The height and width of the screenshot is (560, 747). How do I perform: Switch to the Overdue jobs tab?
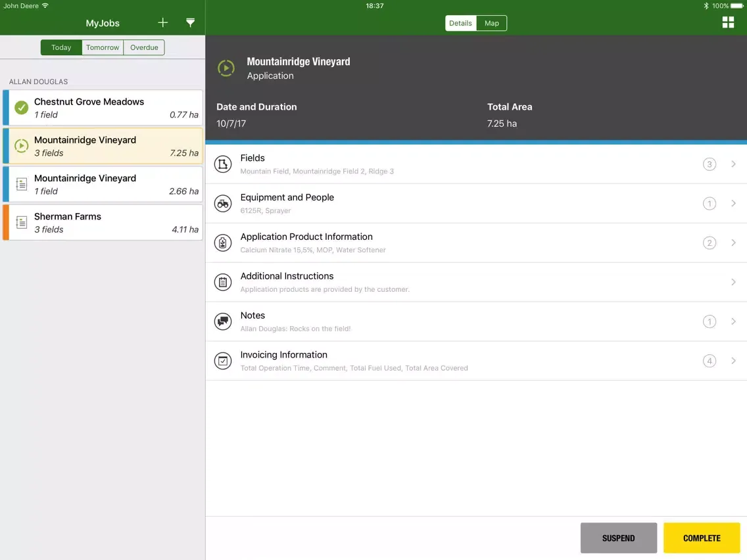click(144, 47)
